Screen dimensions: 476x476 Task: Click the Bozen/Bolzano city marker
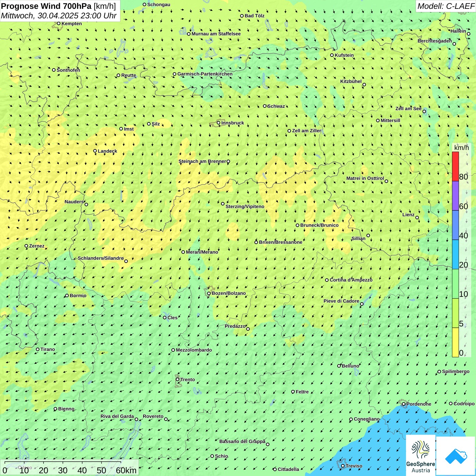click(209, 293)
